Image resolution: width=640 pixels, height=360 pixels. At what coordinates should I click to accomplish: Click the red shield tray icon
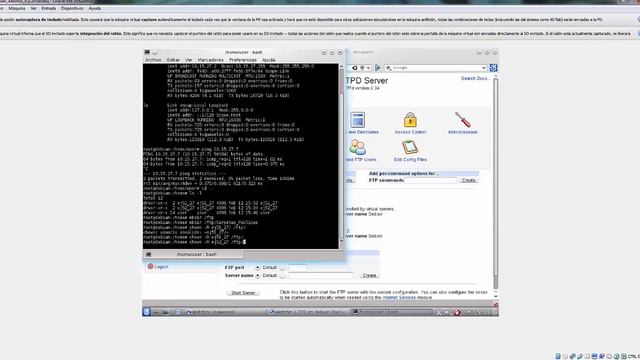[458, 312]
